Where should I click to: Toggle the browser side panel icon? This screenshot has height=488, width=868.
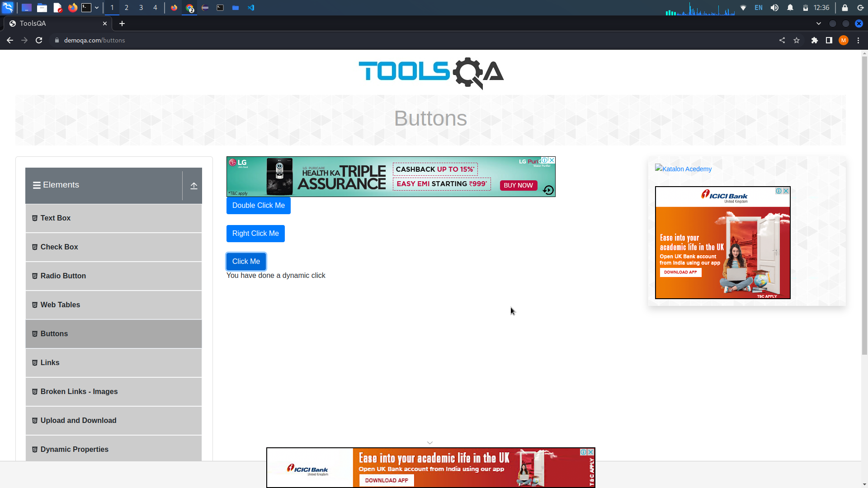[x=829, y=40]
